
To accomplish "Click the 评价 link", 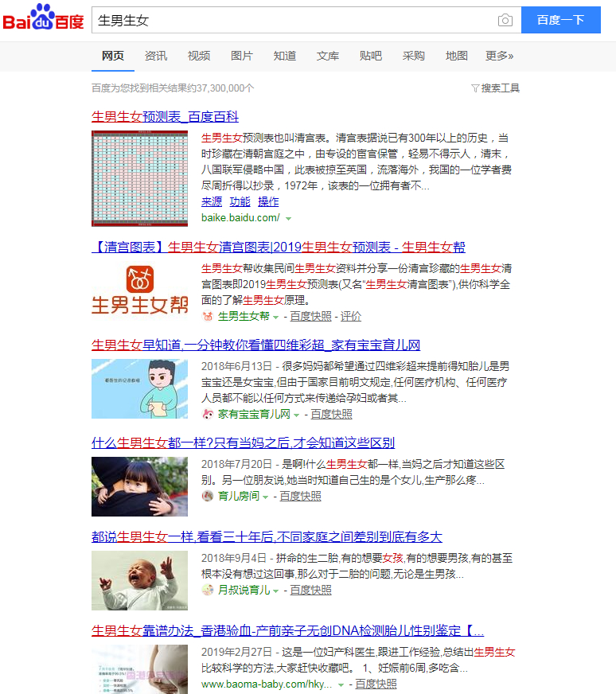I will pos(350,316).
